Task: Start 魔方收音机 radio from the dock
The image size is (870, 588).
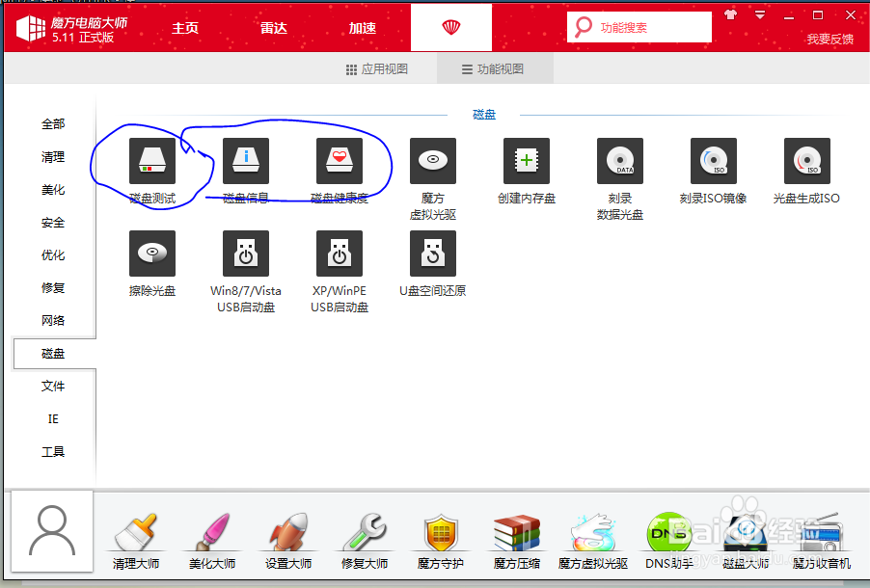Action: [821, 535]
